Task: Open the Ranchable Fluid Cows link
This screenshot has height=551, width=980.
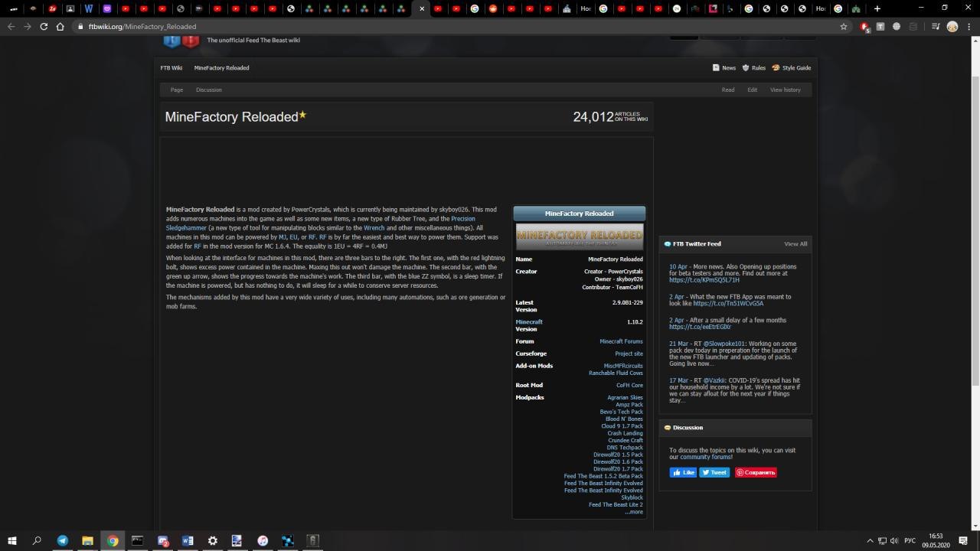Action: tap(616, 373)
